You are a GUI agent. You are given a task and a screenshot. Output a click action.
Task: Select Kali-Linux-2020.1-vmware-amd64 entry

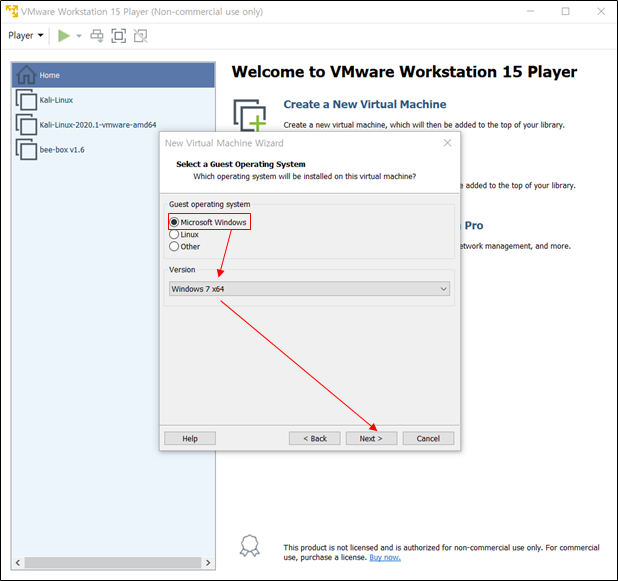113,125
